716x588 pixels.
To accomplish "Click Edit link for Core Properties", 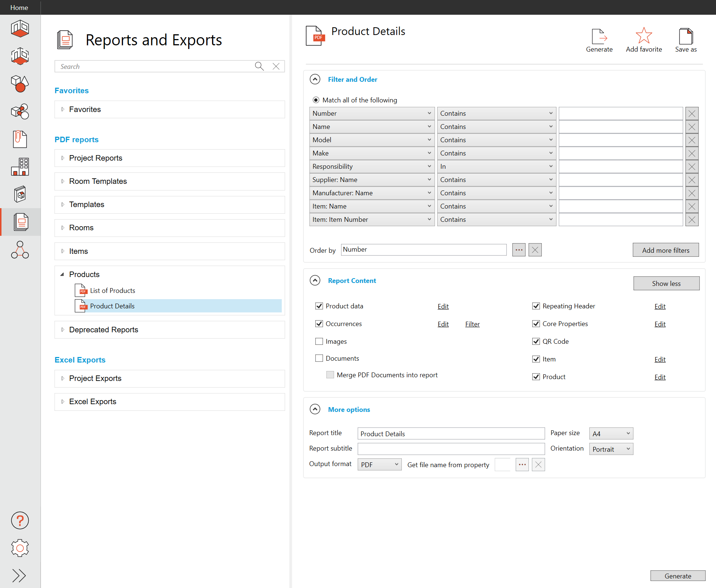I will coord(660,324).
